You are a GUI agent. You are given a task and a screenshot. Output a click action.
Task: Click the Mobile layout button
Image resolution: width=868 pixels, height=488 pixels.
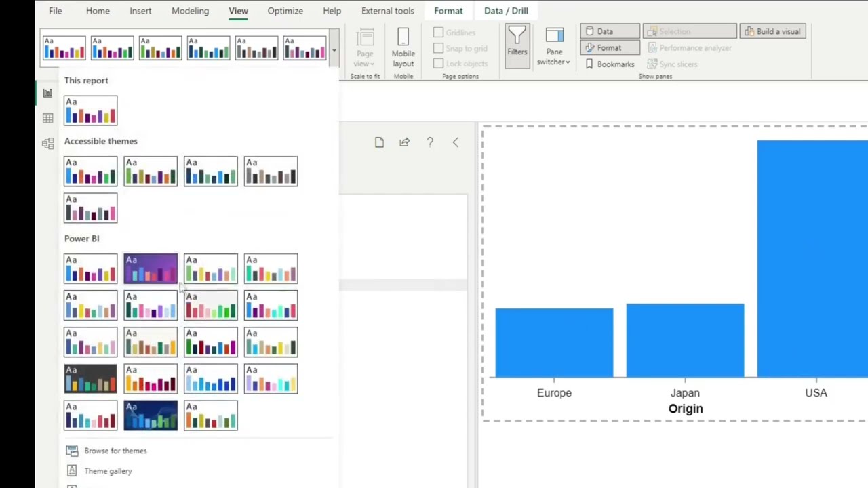point(403,47)
